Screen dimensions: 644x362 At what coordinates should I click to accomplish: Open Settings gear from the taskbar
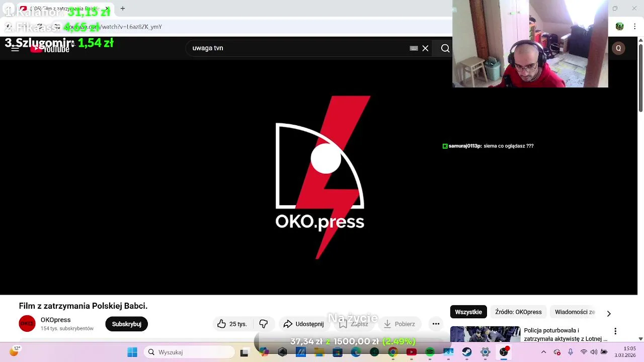pyautogui.click(x=485, y=352)
